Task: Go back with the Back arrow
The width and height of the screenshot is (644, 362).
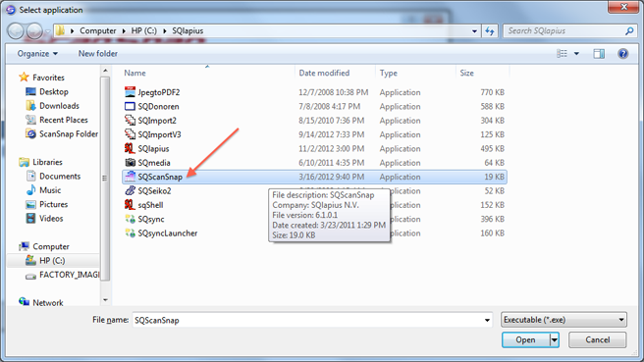Action: coord(16,30)
